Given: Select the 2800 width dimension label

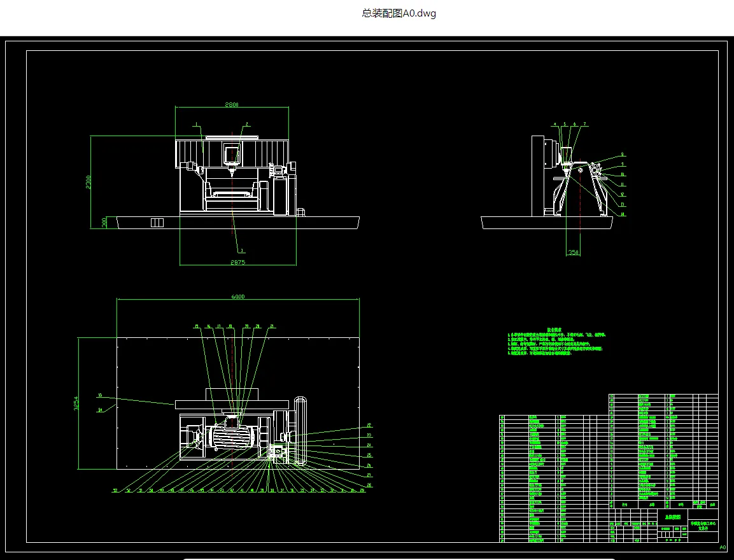Looking at the screenshot, I should [x=232, y=104].
